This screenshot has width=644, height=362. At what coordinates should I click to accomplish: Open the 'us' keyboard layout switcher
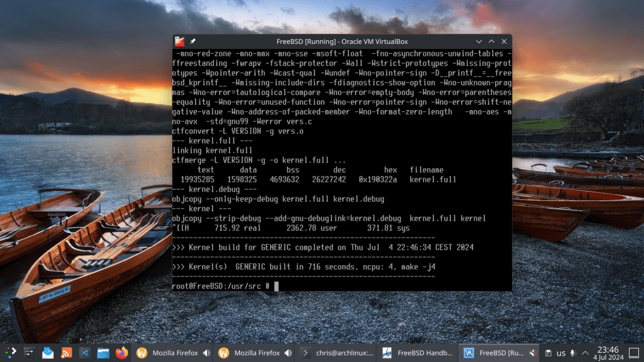(560, 353)
